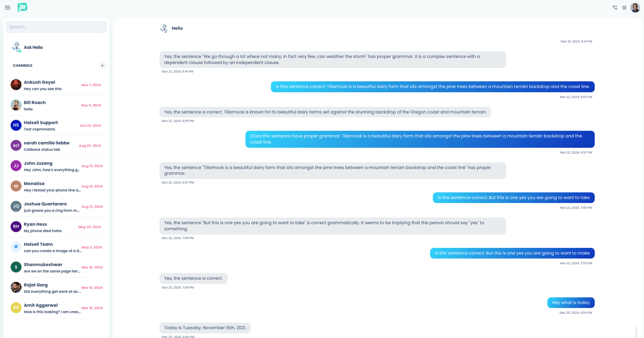This screenshot has height=338, width=644.
Task: Open John Juzang's conversation
Action: click(x=56, y=166)
